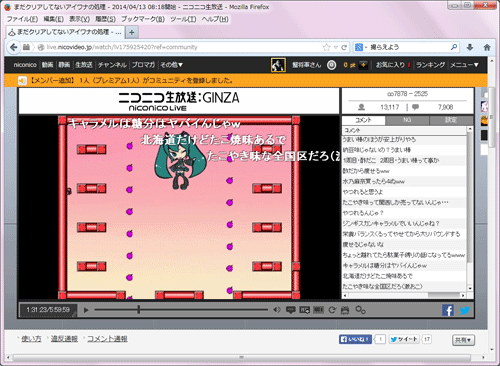Open the 動画 link in the header

[47, 65]
